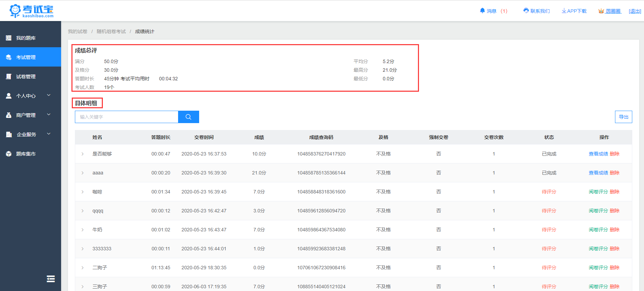
Task: Expand the 个人中心 submenu arrow
Action: pyautogui.click(x=49, y=95)
